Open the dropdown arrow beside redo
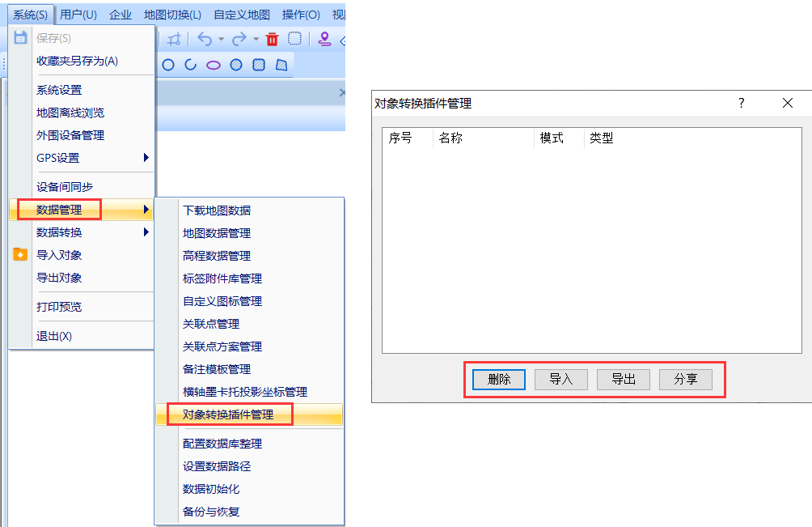This screenshot has height=527, width=812. click(256, 39)
